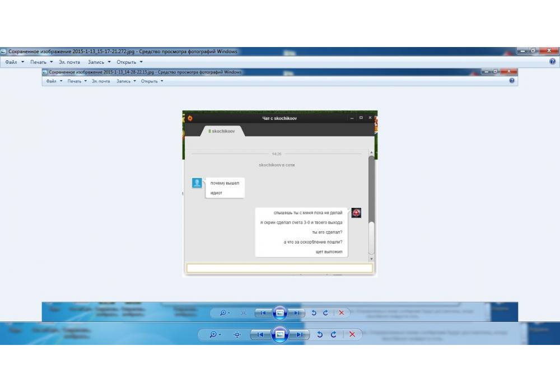Click the chat message input field
This screenshot has height=392, width=560.
click(x=279, y=268)
